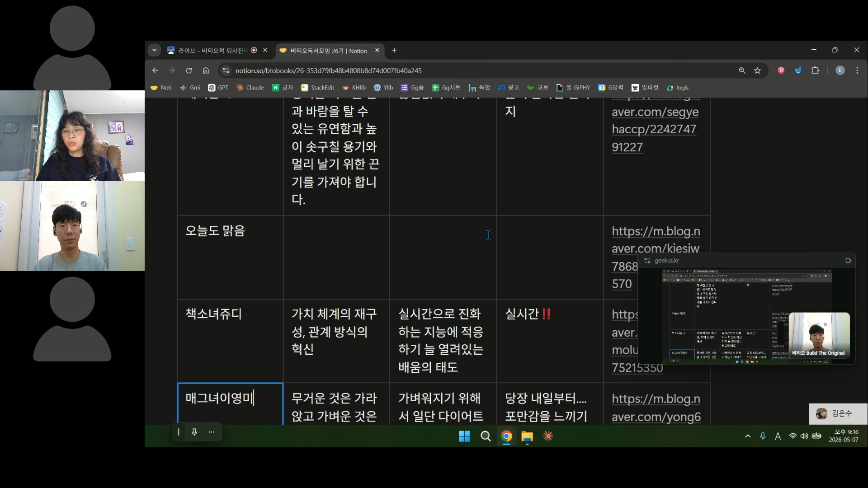Image resolution: width=868 pixels, height=488 pixels.
Task: Expand the tab search dropdown
Action: coord(155,50)
